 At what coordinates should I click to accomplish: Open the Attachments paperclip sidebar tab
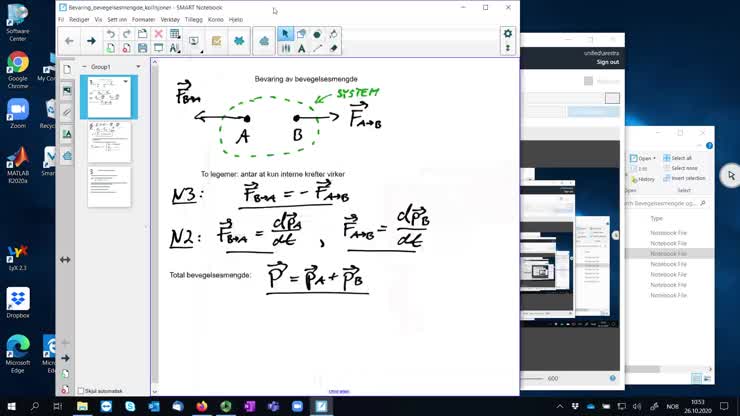pyautogui.click(x=67, y=112)
